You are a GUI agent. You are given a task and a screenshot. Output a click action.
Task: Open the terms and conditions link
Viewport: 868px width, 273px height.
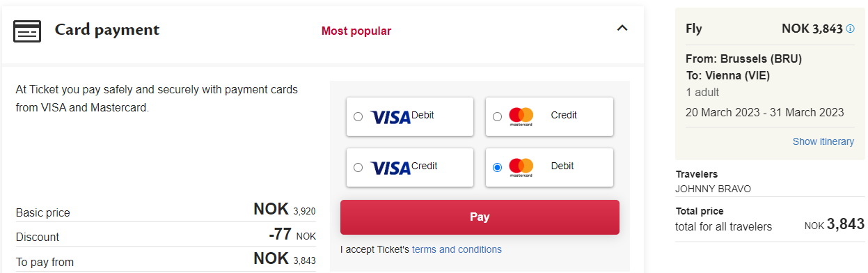tap(457, 249)
